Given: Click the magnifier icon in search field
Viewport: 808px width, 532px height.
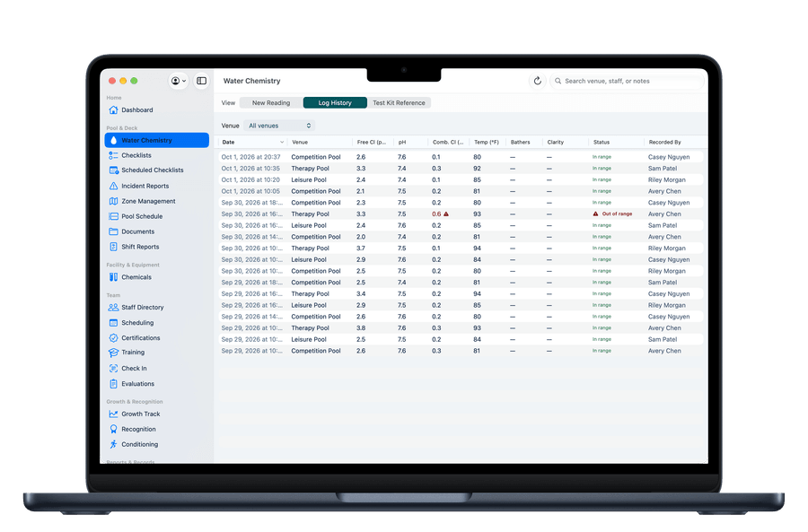Looking at the screenshot, I should coord(558,81).
